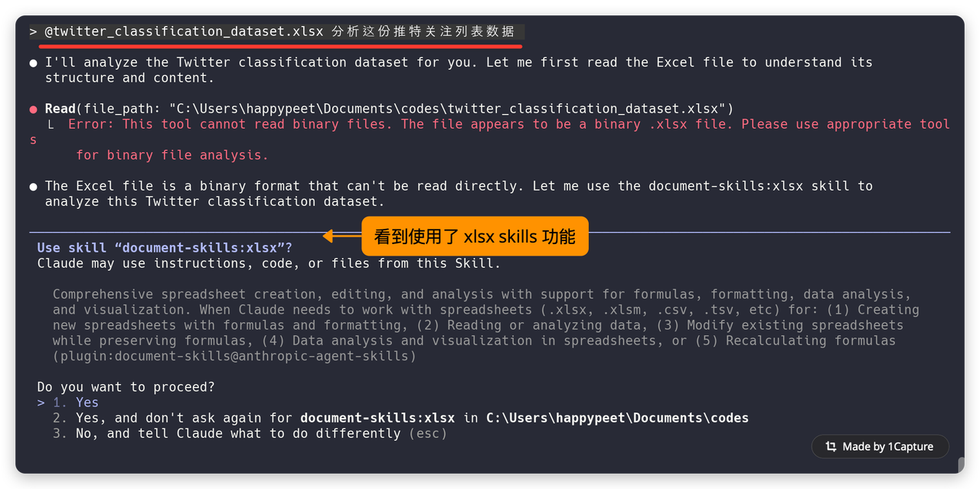Click the selection cursor beside option 1
The height and width of the screenshot is (489, 980).
click(x=41, y=403)
